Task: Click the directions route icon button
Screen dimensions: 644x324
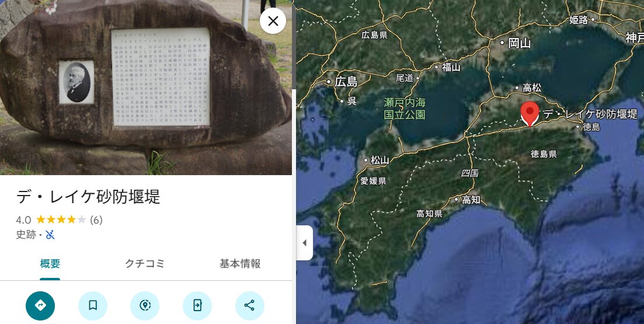Action: [x=40, y=305]
